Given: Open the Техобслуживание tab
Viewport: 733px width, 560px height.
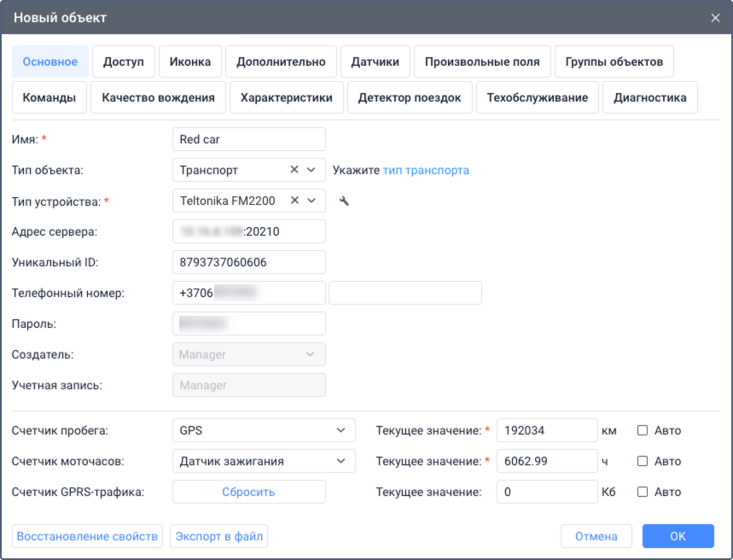Looking at the screenshot, I should [537, 97].
